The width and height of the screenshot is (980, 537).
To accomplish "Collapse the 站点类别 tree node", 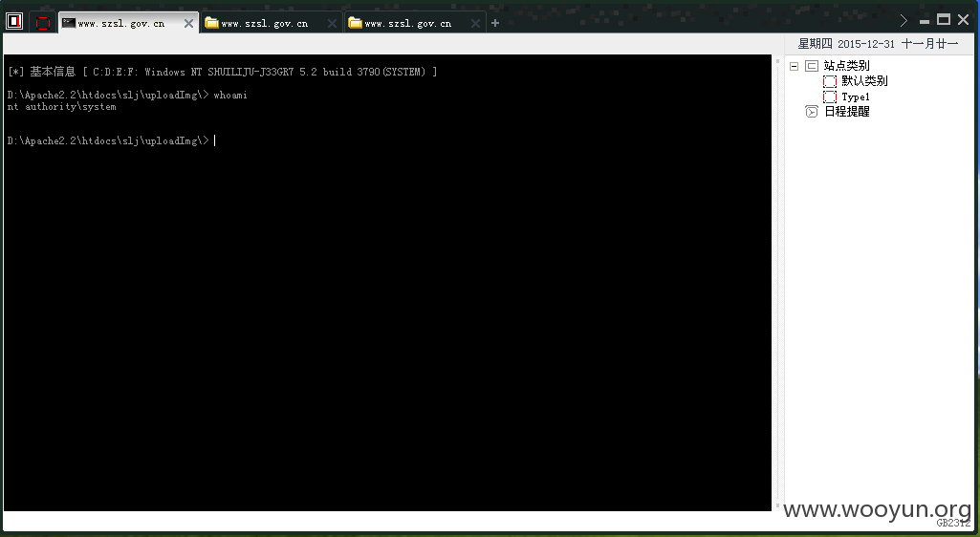I will point(794,66).
